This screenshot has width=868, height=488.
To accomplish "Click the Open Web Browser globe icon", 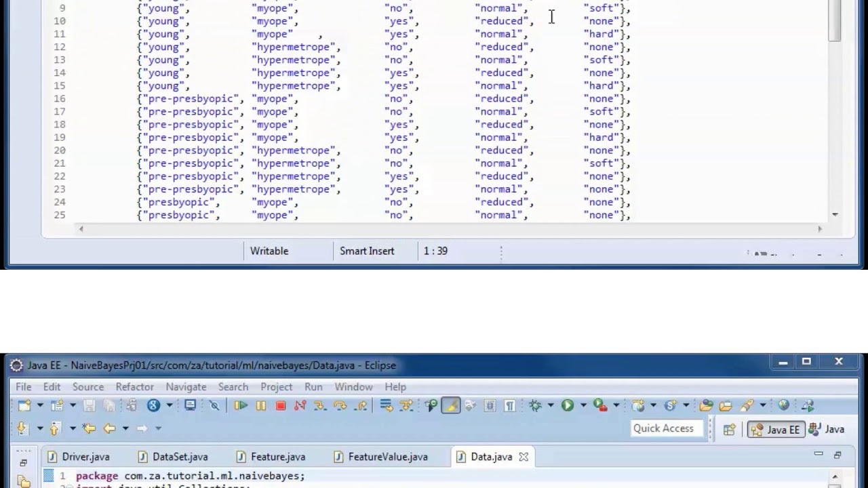I will pyautogui.click(x=784, y=405).
